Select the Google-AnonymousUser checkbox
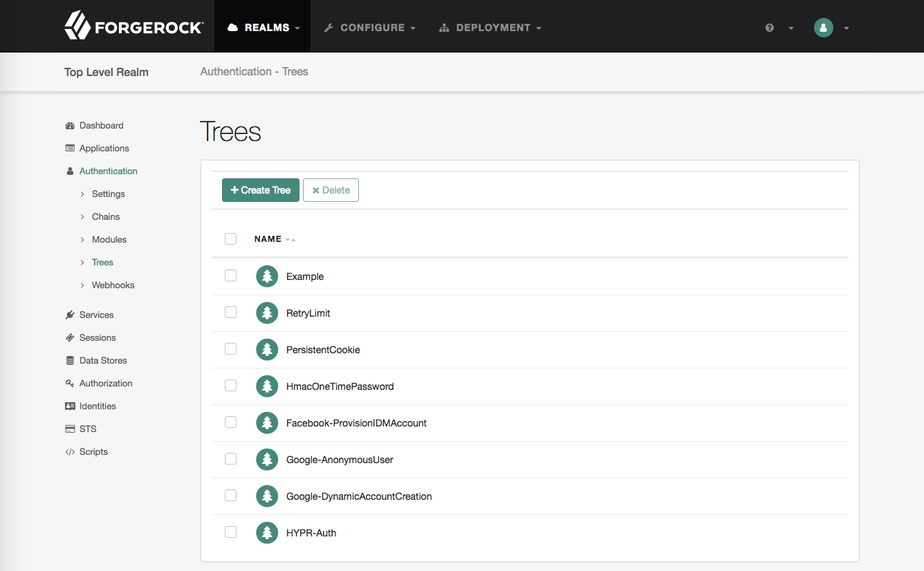The image size is (924, 571). (x=231, y=459)
